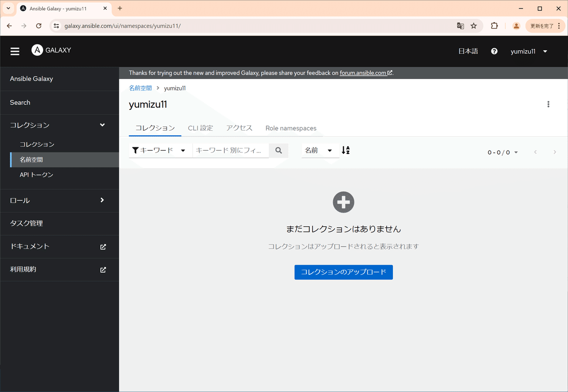Open the 日本語 language selector
The width and height of the screenshot is (568, 392).
click(x=468, y=51)
